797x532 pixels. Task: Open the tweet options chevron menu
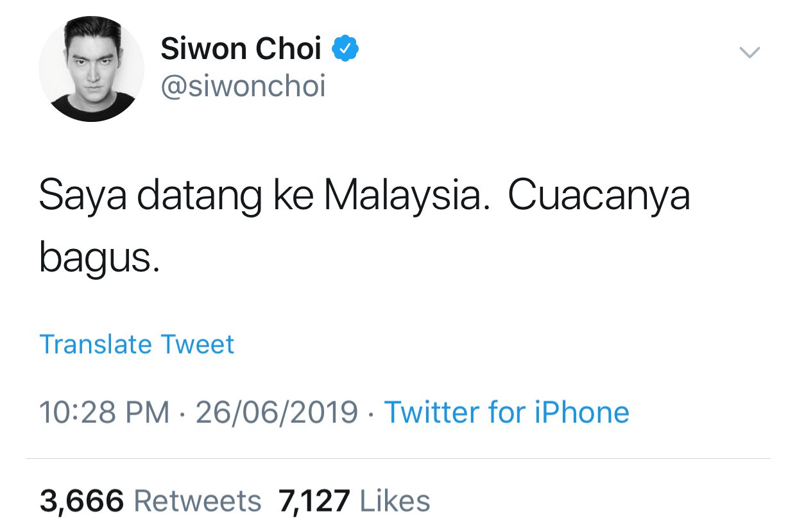pyautogui.click(x=750, y=53)
